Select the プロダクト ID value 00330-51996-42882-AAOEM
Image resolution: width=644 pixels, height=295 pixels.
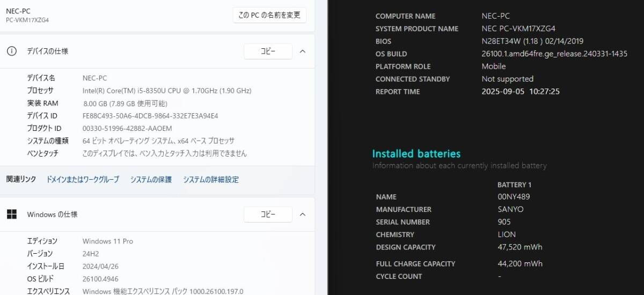127,128
